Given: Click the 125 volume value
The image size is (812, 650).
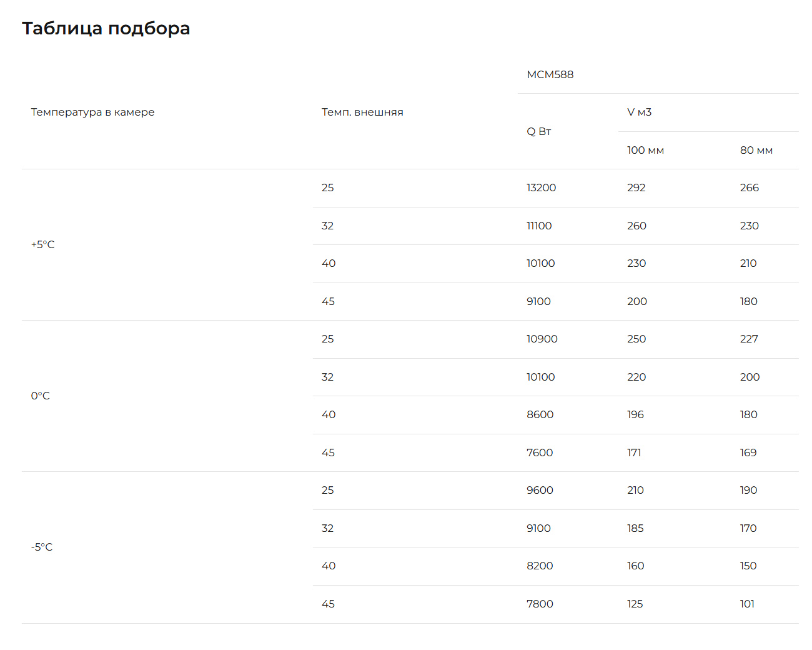Looking at the screenshot, I should [x=635, y=604].
